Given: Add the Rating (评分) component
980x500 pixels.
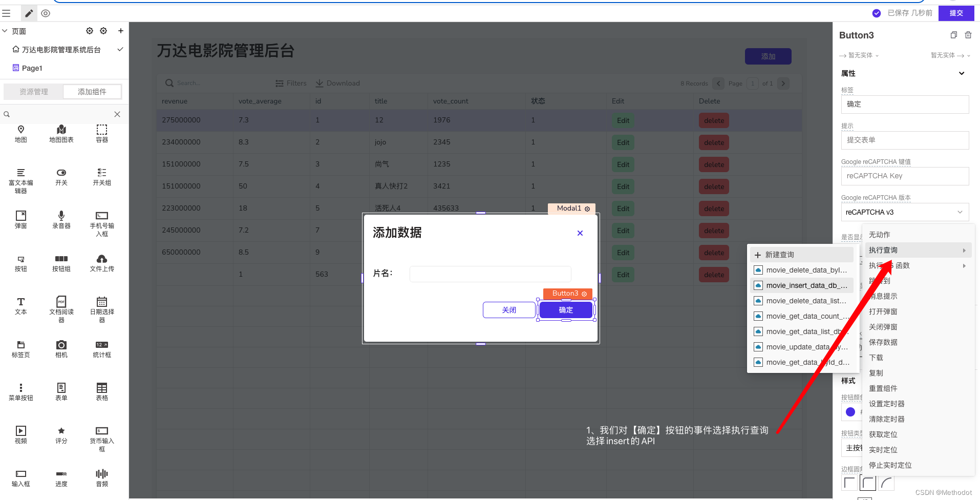Looking at the screenshot, I should tap(61, 435).
